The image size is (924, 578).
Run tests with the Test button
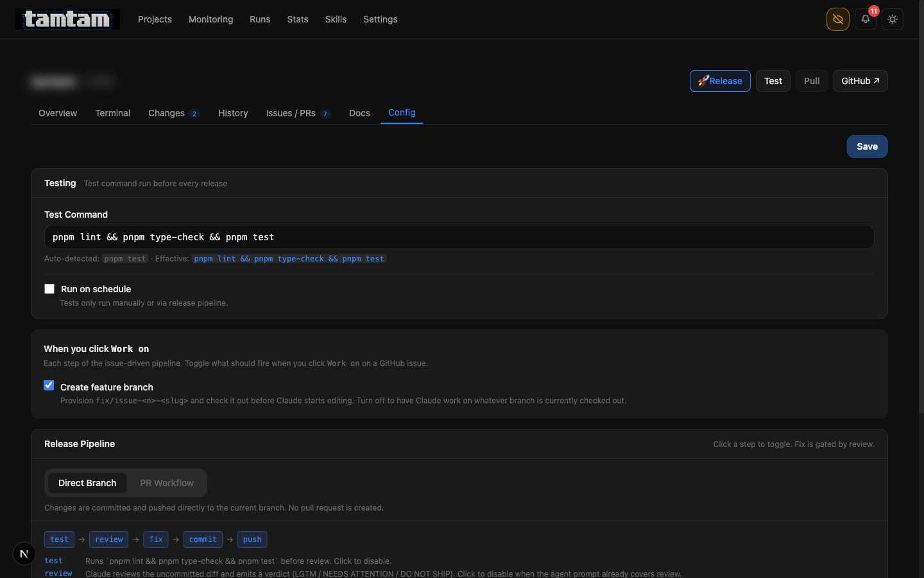[x=773, y=81]
